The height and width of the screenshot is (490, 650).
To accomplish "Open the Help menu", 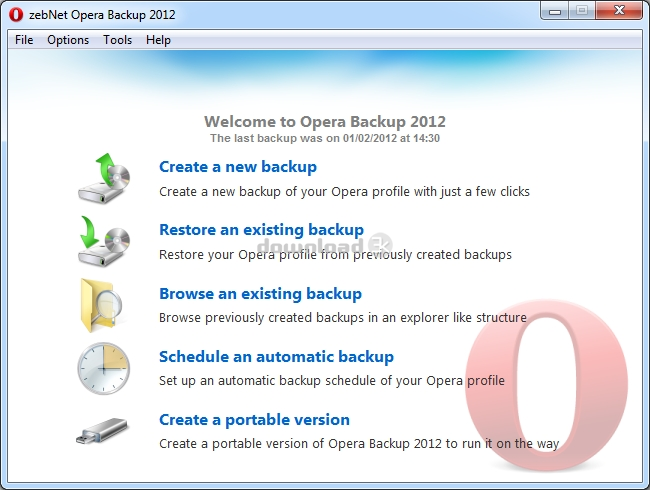I will click(158, 40).
